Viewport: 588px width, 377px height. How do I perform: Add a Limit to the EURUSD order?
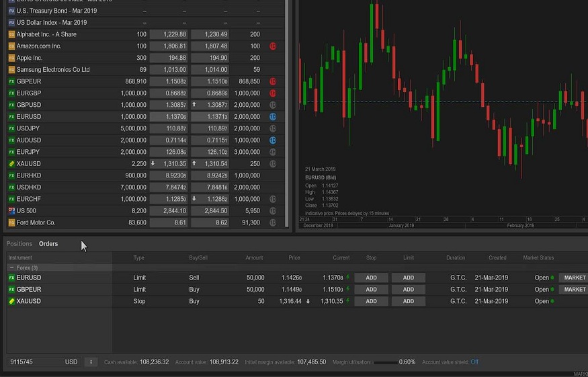[x=409, y=278]
